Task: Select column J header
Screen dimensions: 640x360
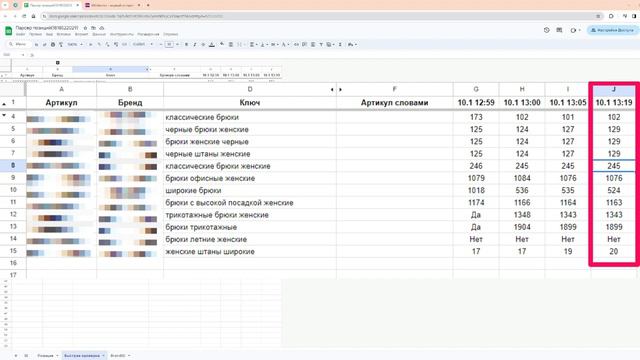Action: (x=613, y=89)
